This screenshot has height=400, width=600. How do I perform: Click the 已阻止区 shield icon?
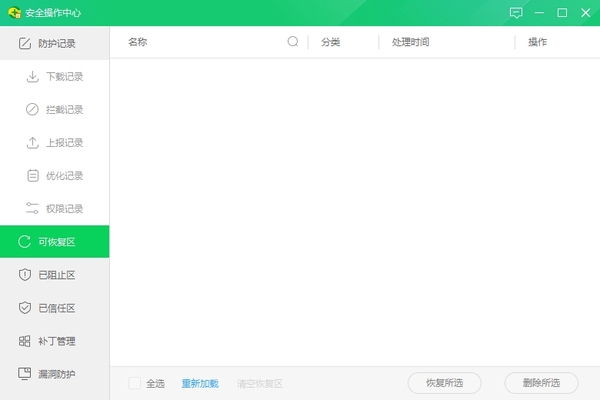[x=25, y=274]
